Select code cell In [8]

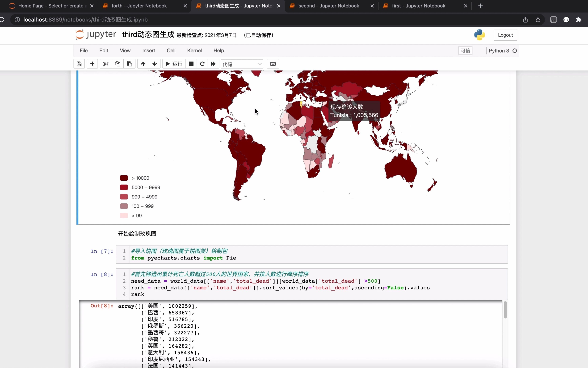click(x=312, y=284)
